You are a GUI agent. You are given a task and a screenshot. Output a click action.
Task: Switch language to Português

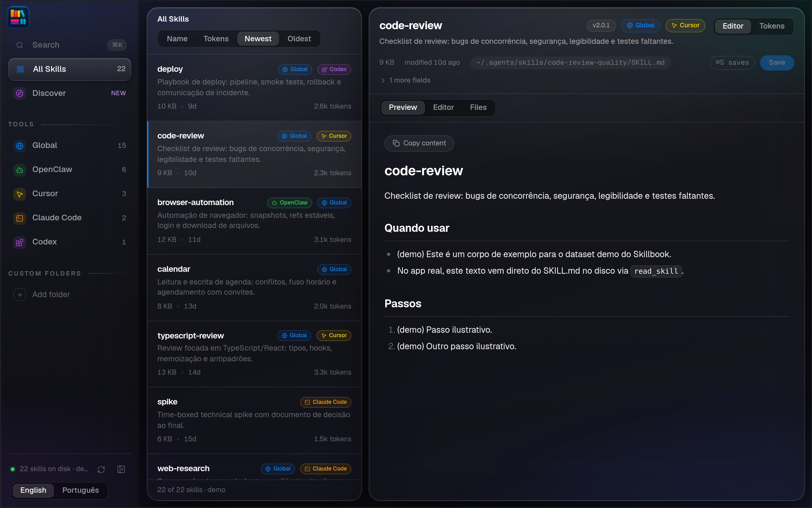point(81,491)
